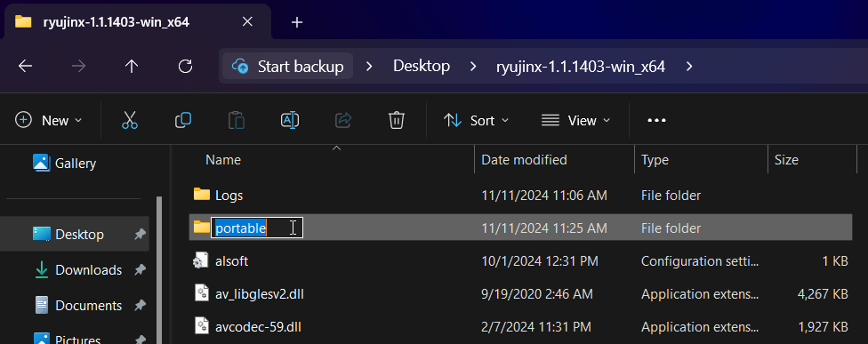Select the Logs folder name
Image resolution: width=868 pixels, height=344 pixels.
point(229,195)
